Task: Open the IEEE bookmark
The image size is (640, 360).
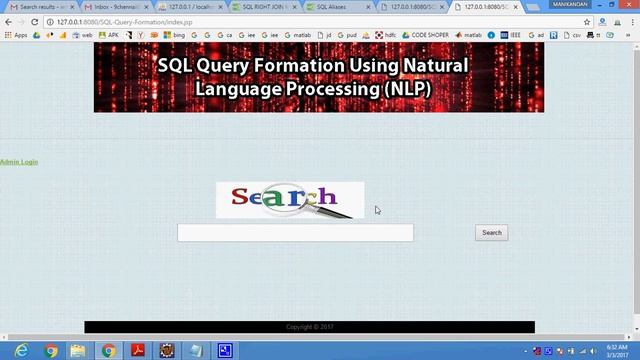Action: [x=511, y=35]
